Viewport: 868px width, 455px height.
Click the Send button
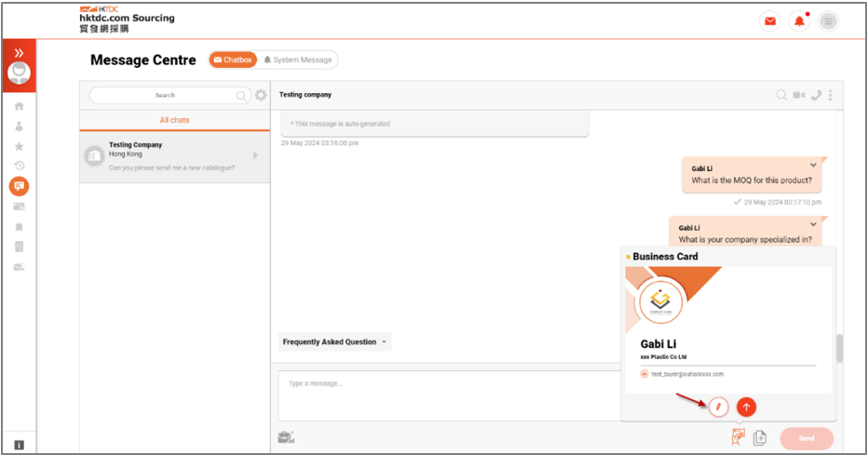point(807,438)
